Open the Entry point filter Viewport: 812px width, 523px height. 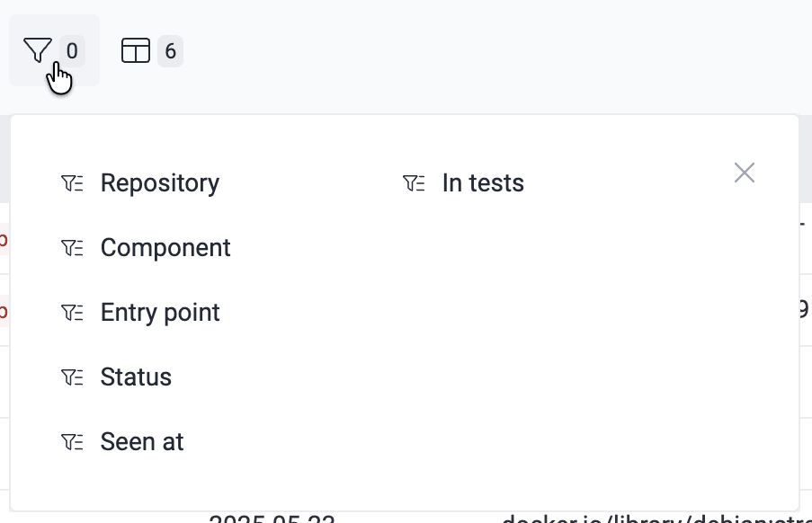tap(159, 312)
